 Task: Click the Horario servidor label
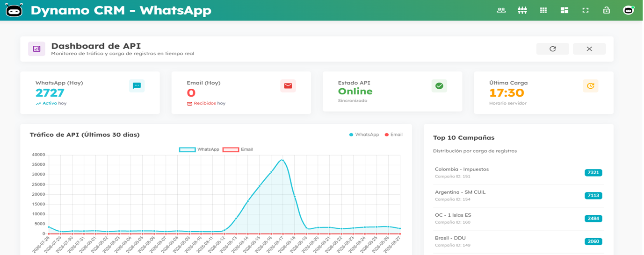(508, 103)
